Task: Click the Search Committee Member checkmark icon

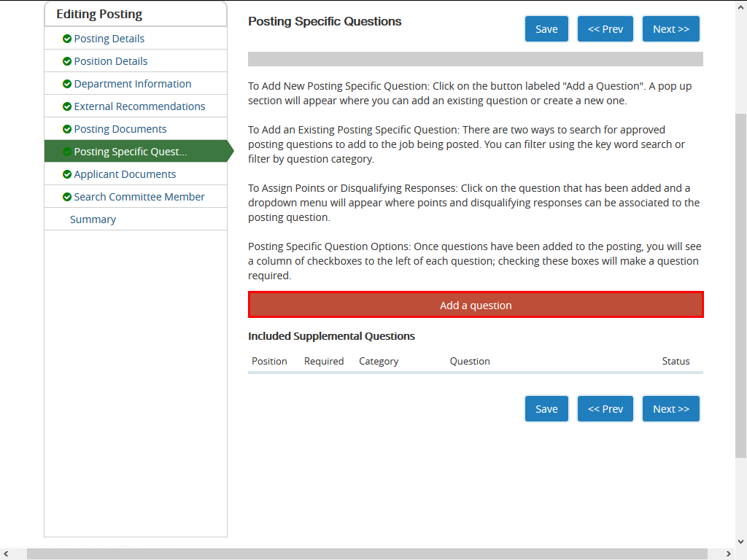Action: [x=67, y=197]
